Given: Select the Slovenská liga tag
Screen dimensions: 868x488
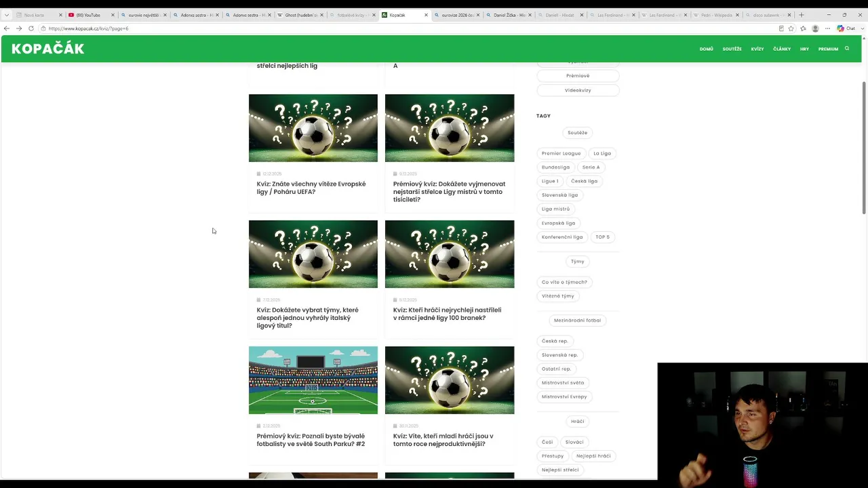Looking at the screenshot, I should (559, 195).
